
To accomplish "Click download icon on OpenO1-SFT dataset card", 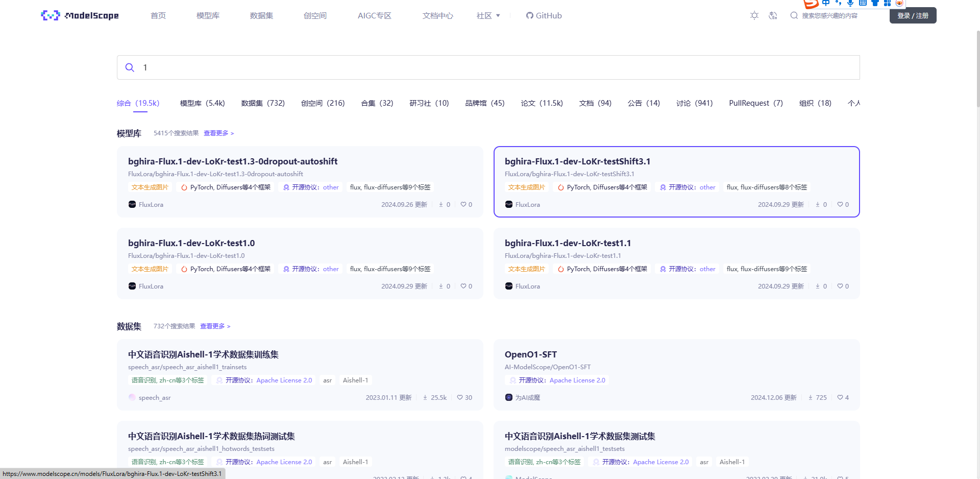I will [811, 397].
